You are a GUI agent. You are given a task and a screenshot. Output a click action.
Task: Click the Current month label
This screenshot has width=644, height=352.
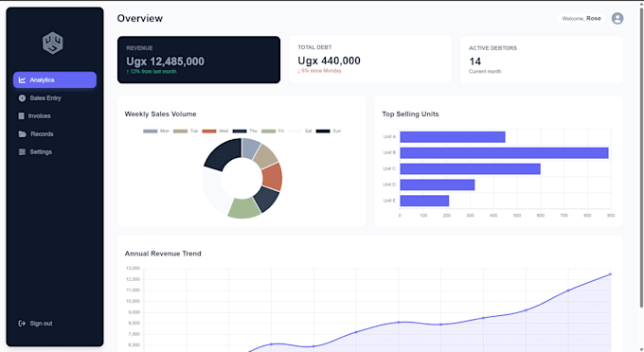coord(485,71)
